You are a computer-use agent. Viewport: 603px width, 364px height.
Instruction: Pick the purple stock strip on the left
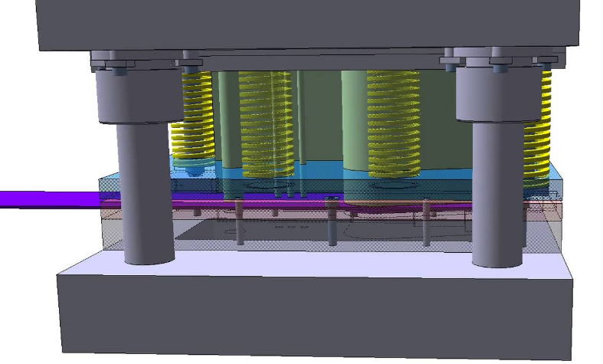point(46,199)
